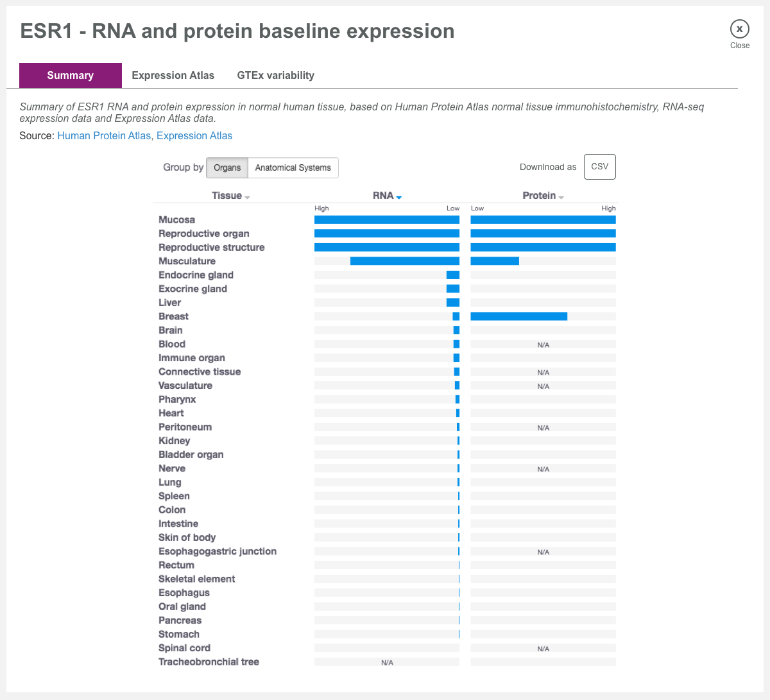Select the Kidney tissue label

pyautogui.click(x=174, y=441)
